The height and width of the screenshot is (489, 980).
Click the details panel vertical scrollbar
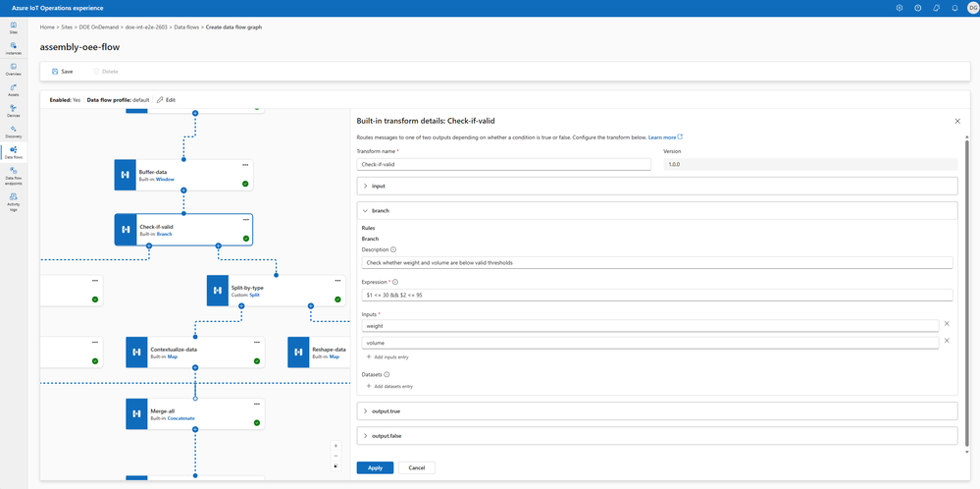click(967, 293)
